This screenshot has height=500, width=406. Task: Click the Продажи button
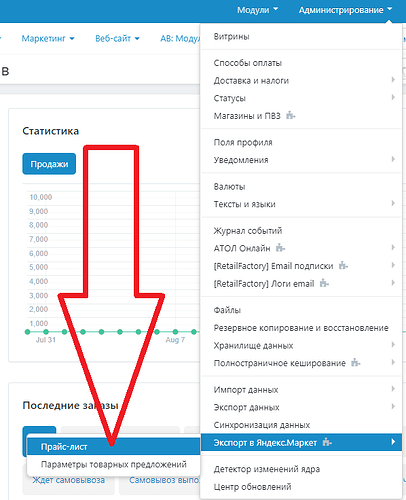[x=49, y=164]
